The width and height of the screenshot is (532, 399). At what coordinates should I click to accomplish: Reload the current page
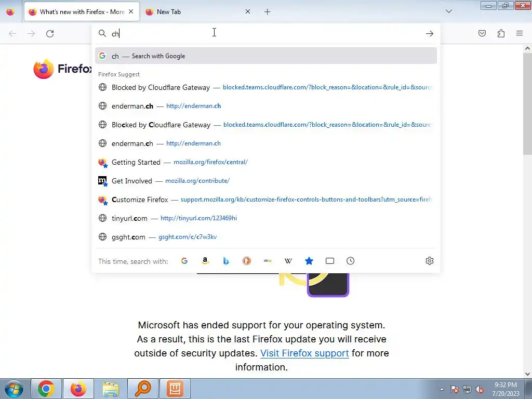pos(50,34)
